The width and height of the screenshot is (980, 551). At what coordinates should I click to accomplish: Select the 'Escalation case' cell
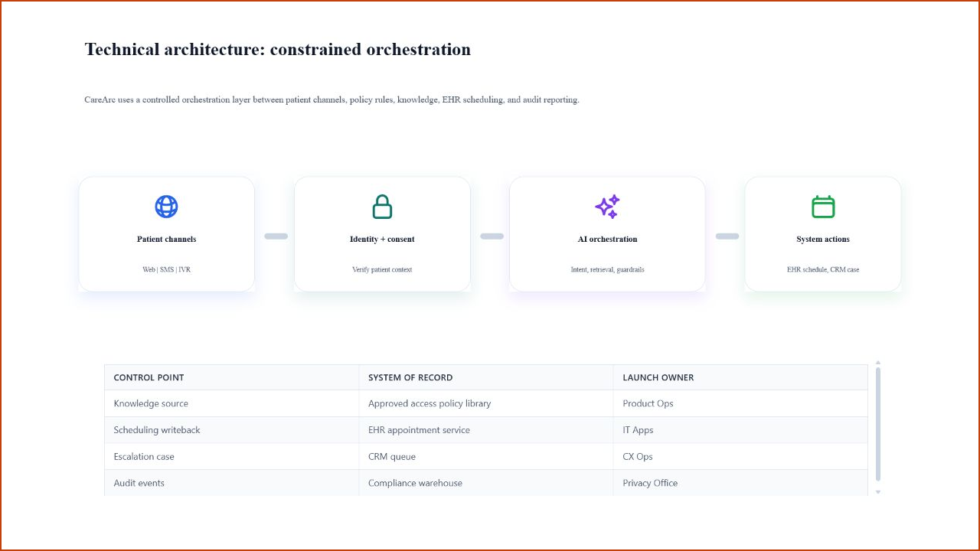[232, 456]
